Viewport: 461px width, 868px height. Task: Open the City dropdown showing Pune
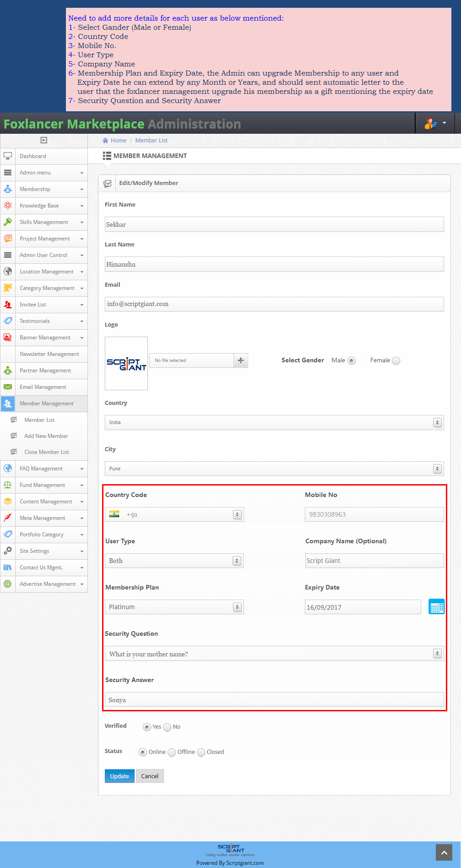click(274, 469)
